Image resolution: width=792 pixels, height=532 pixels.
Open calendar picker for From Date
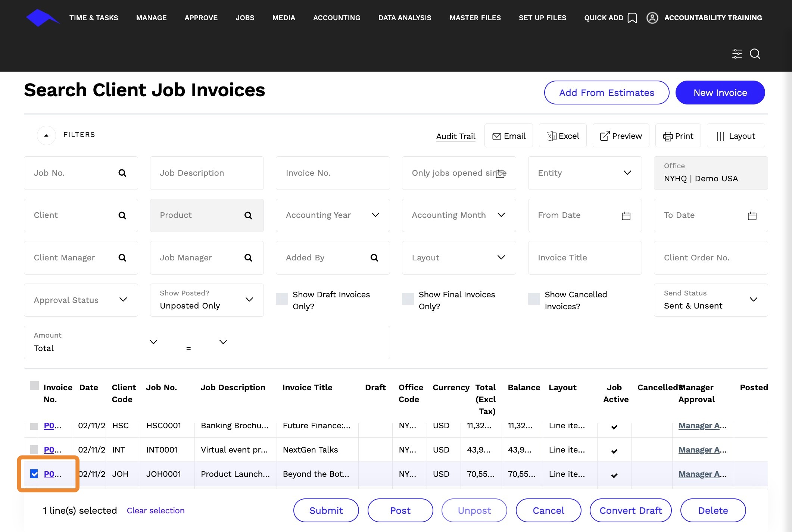[626, 216]
